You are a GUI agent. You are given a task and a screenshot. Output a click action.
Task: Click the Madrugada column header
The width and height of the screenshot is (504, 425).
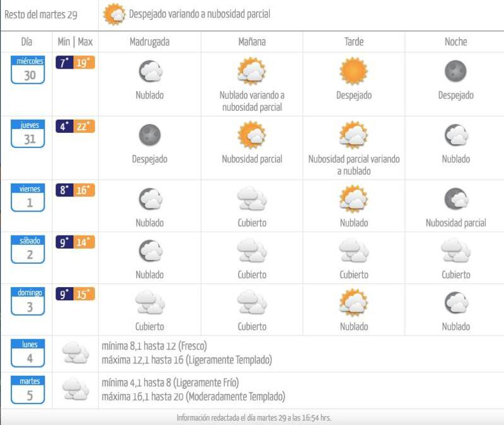(149, 42)
